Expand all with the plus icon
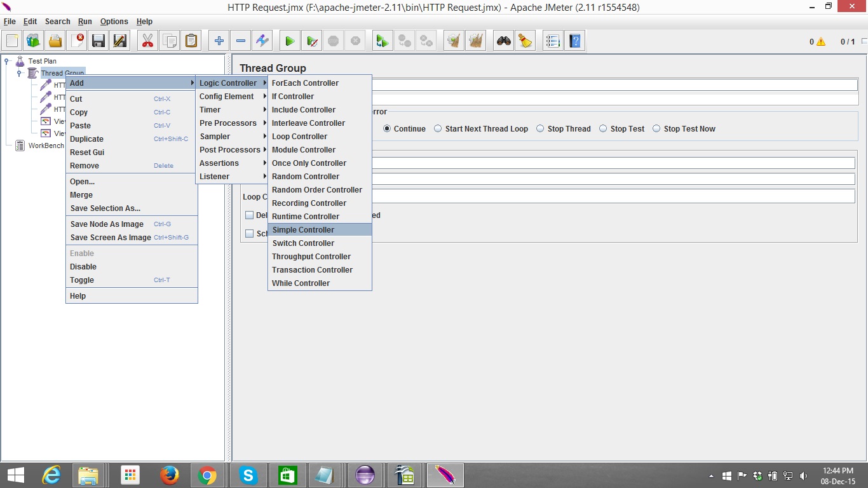This screenshot has width=868, height=488. point(219,41)
